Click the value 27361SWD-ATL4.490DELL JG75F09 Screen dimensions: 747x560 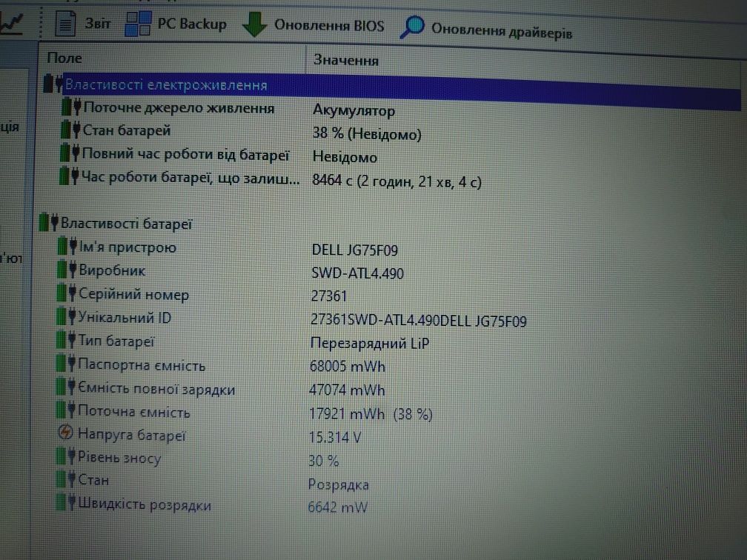[419, 320]
